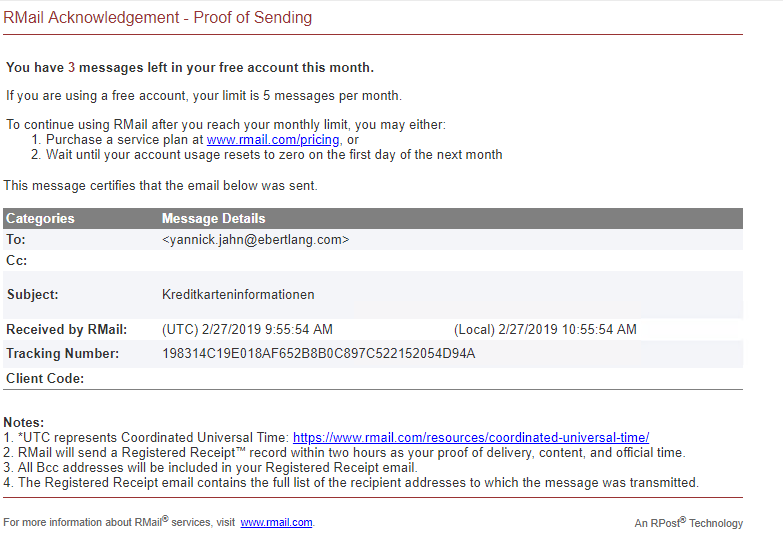
Task: Click the recipient email address yannick.jahn@ebertlang.com
Action: [255, 240]
